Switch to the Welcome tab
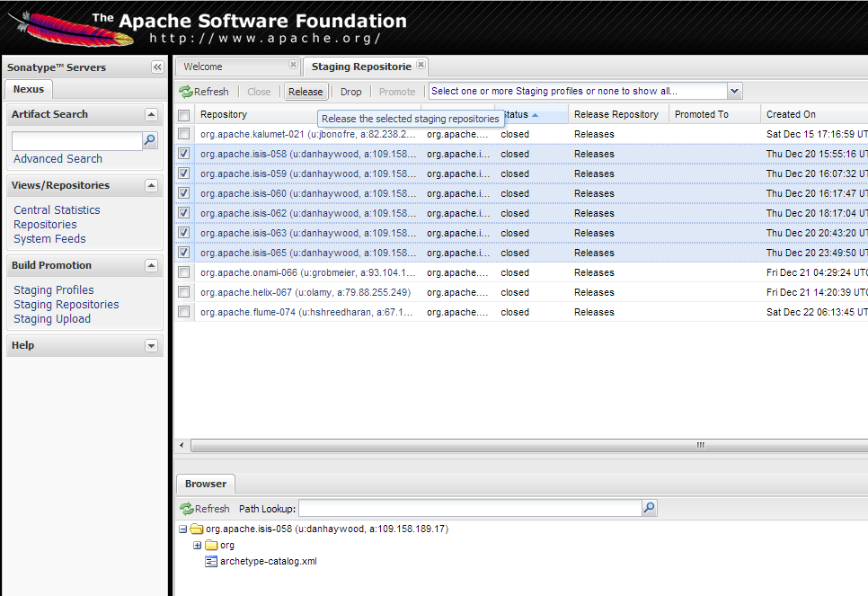The height and width of the screenshot is (596, 868). tap(204, 67)
